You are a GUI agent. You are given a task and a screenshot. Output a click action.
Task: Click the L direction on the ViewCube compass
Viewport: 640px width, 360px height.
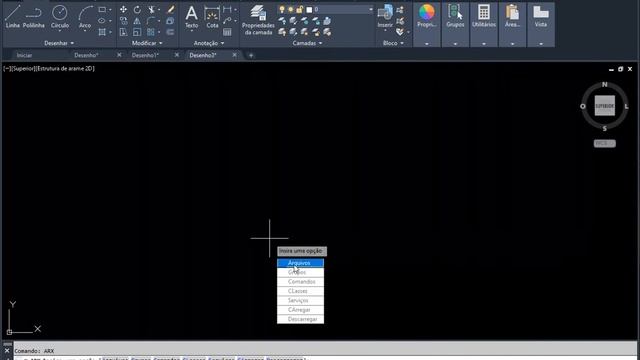click(626, 106)
